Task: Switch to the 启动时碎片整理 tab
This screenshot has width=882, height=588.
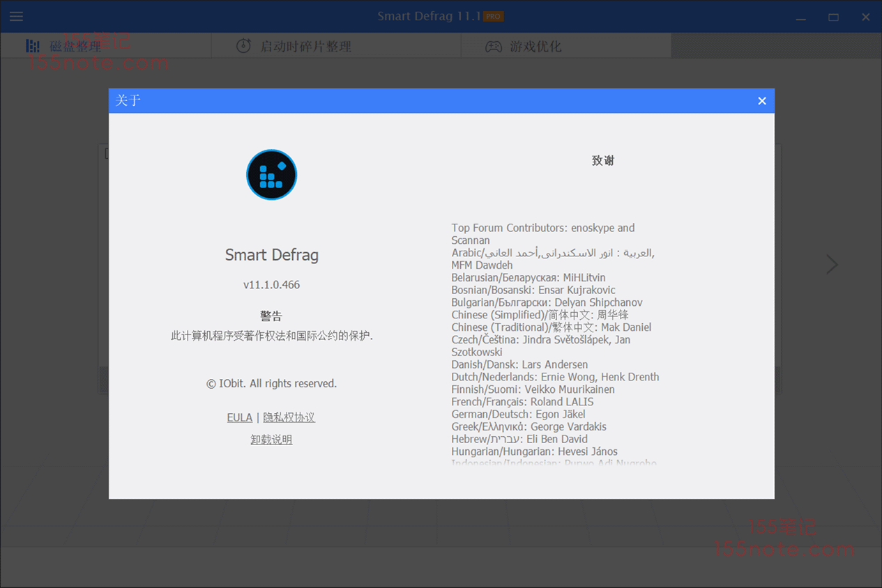Action: (x=305, y=47)
